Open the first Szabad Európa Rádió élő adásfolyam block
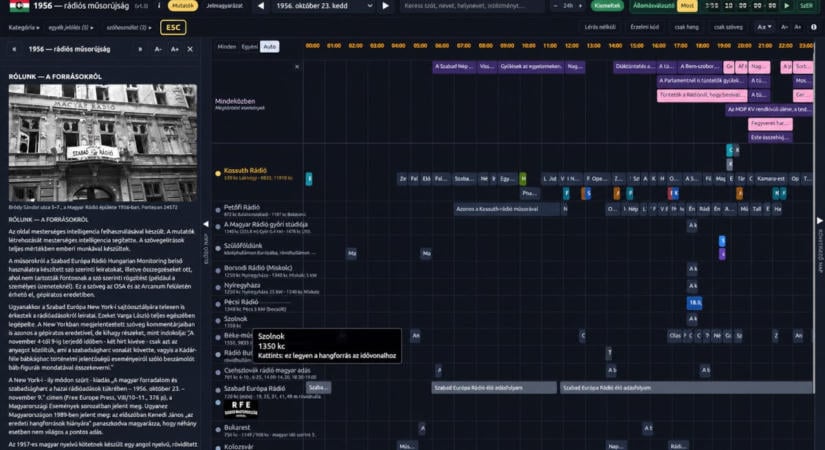 [494, 388]
